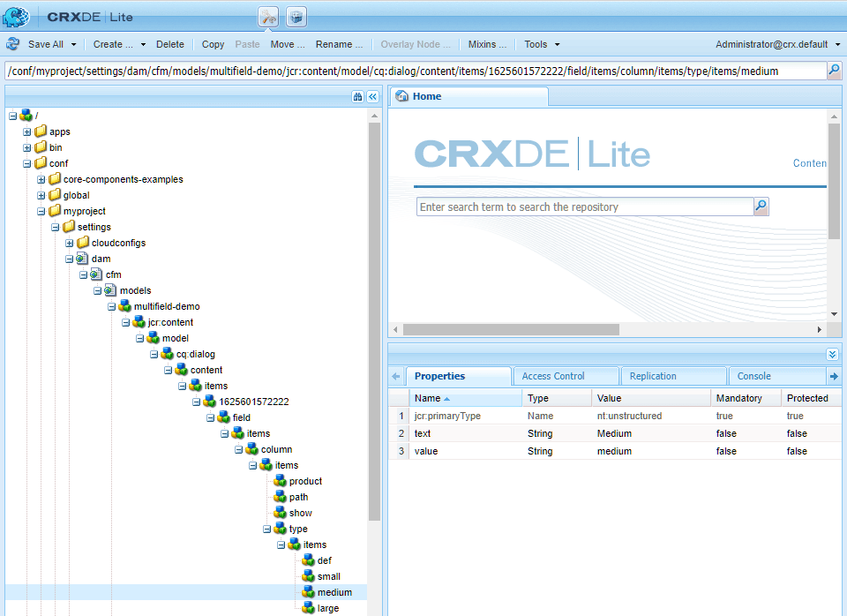Collapse the myproject folder
This screenshot has height=616, width=847.
[x=41, y=211]
